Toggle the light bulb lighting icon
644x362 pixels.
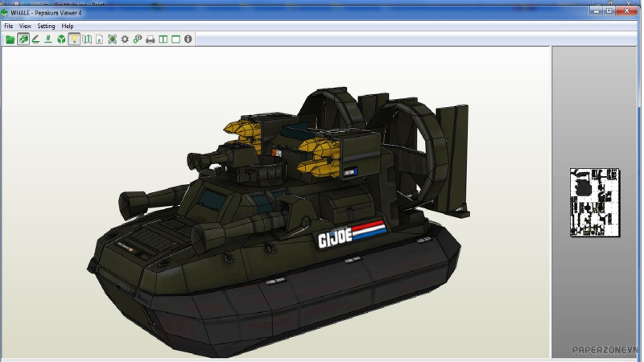pos(74,39)
